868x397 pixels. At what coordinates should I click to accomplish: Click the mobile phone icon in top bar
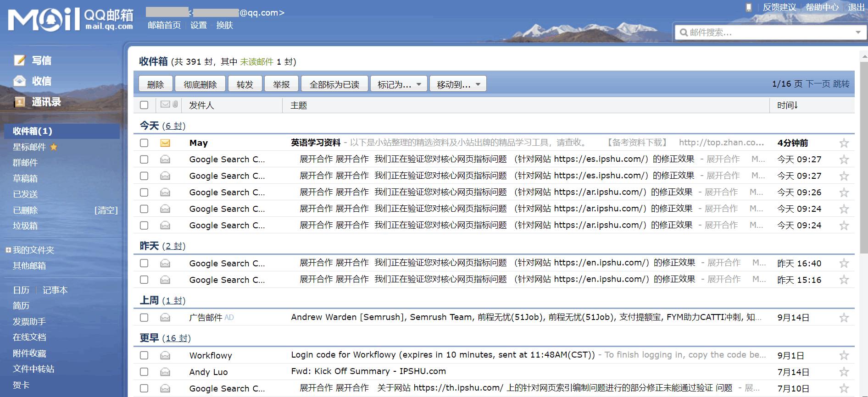click(749, 7)
